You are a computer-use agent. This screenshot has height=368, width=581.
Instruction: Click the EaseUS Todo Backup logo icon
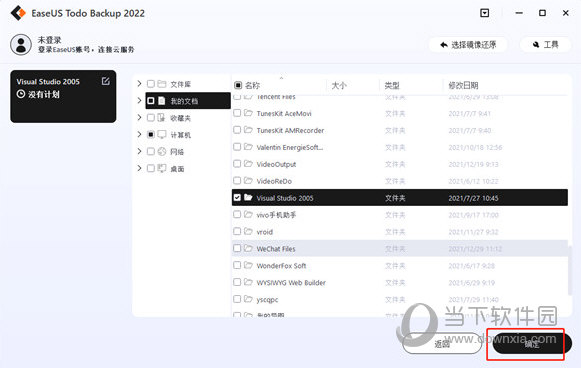click(18, 13)
